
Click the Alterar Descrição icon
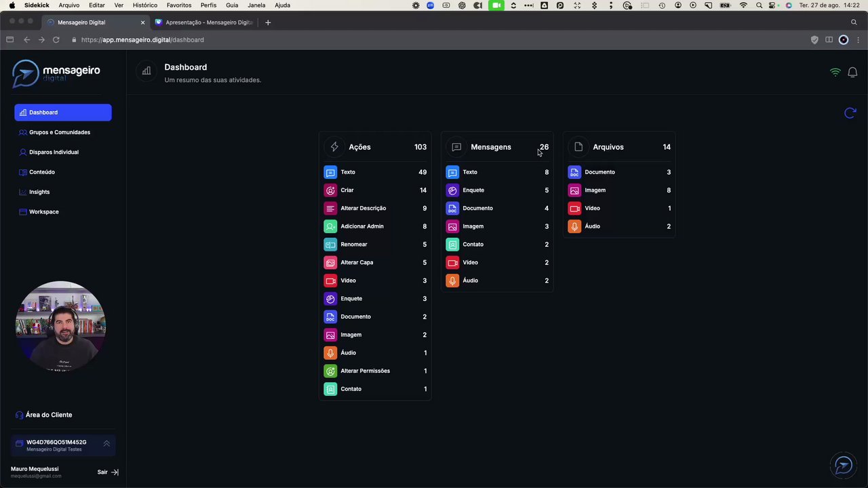pos(330,208)
